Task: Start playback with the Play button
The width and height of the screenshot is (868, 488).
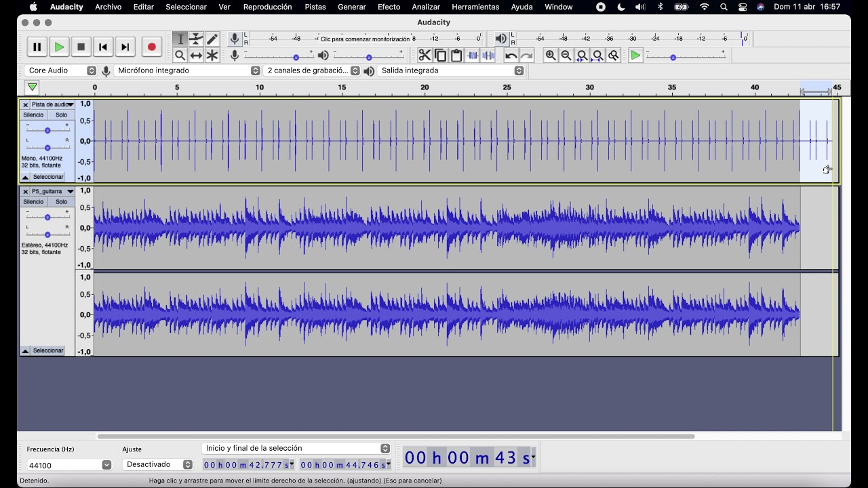Action: (x=59, y=47)
